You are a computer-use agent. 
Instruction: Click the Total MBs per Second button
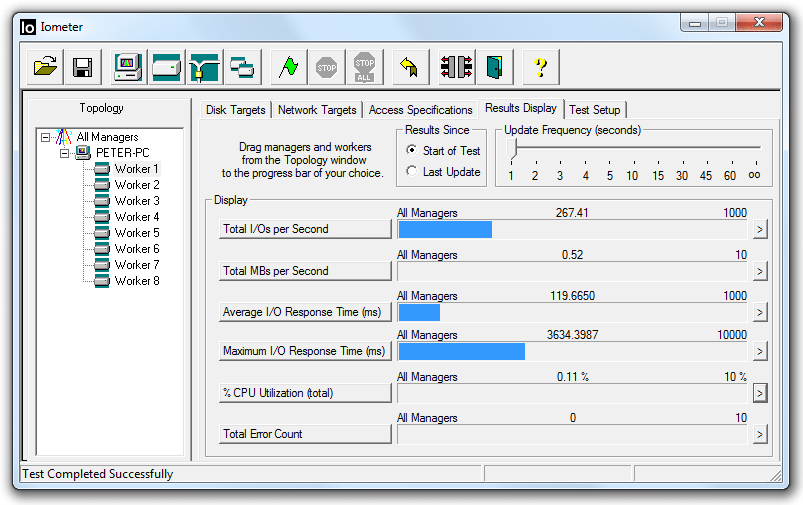(305, 271)
